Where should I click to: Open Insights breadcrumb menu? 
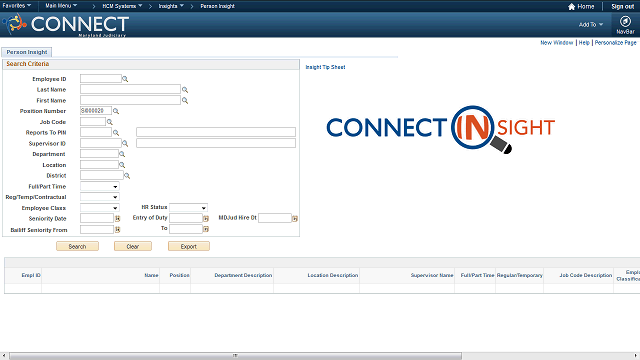pos(171,6)
